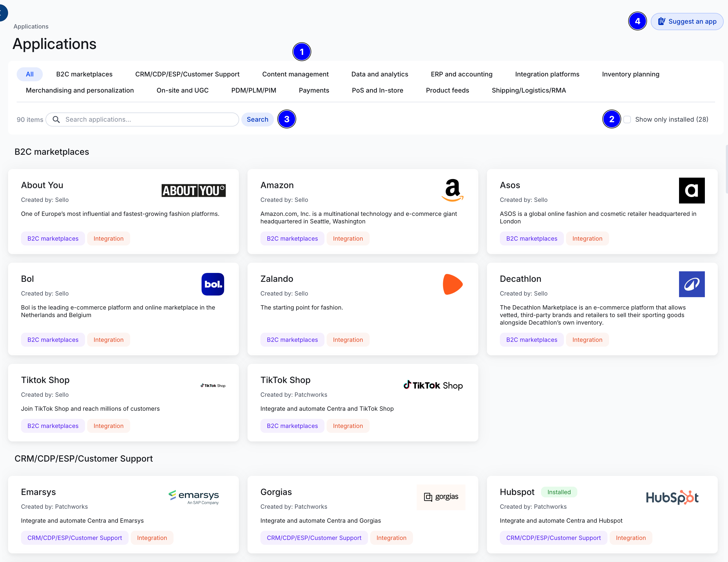Open Data and analytics tab

pyautogui.click(x=380, y=74)
